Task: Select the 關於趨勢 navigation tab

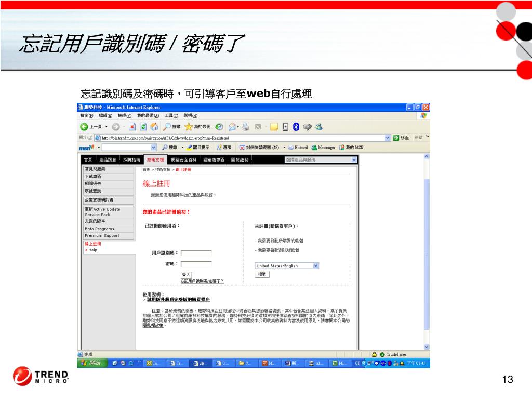Action: click(x=240, y=160)
